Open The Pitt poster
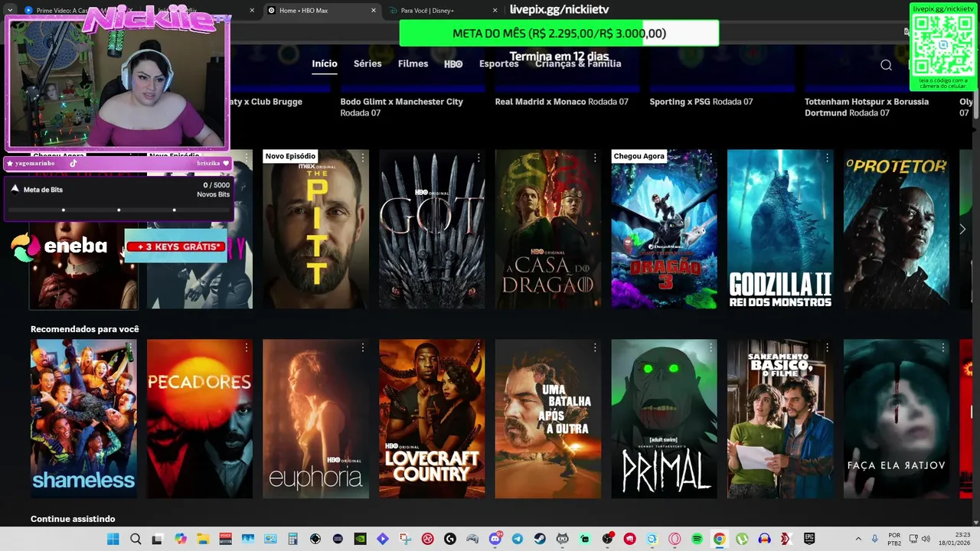 [x=315, y=229]
